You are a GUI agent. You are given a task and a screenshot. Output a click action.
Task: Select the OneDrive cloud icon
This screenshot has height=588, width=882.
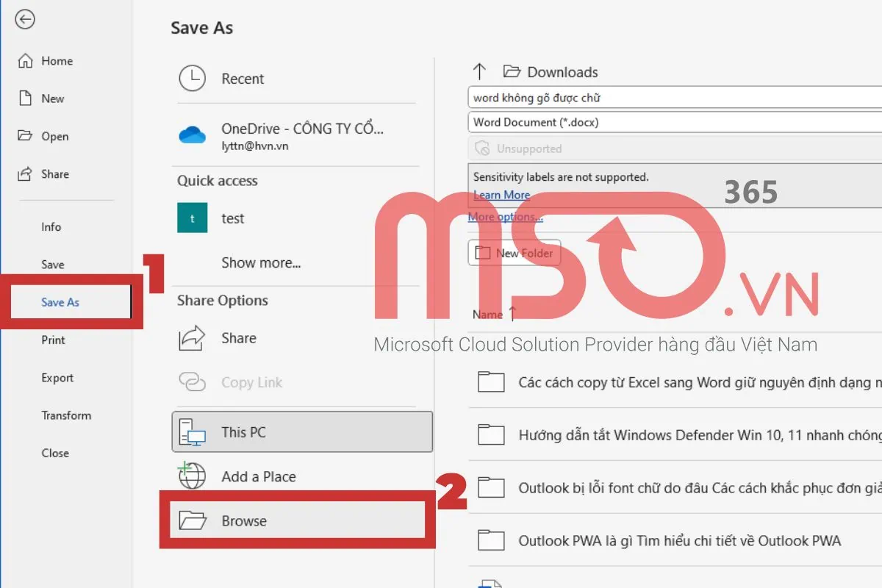coord(193,135)
